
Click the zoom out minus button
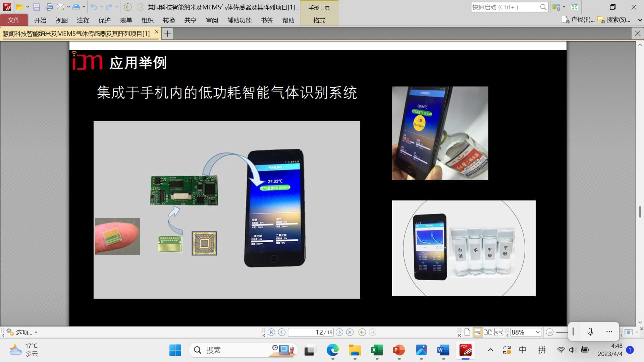pyautogui.click(x=549, y=332)
